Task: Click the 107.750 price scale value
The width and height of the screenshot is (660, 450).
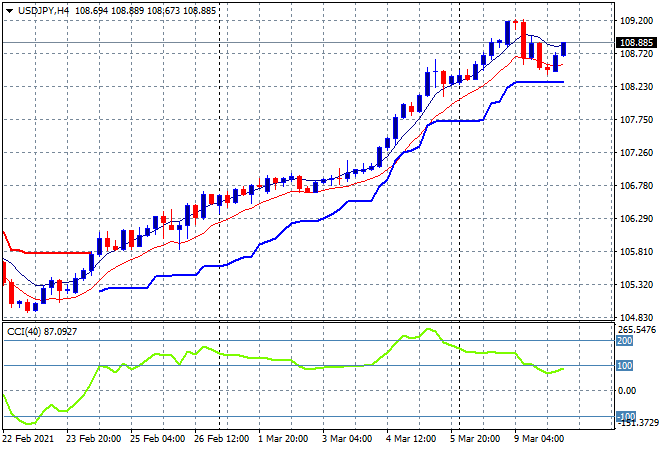Action: (635, 119)
